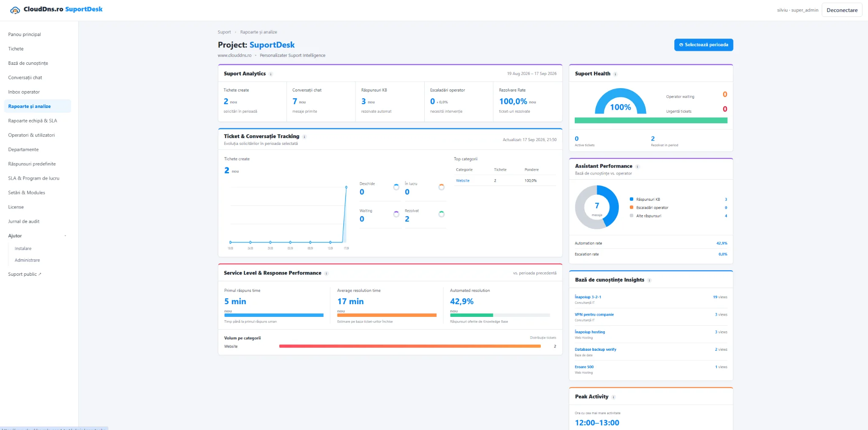Open Jurnal de audit
868x430 pixels.
(x=38, y=222)
